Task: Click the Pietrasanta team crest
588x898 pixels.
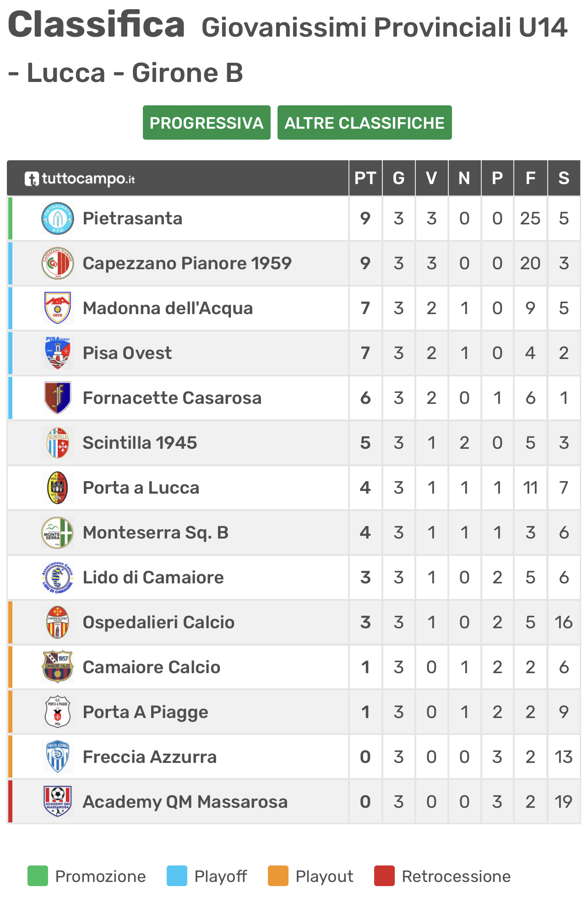Action: coord(57,218)
